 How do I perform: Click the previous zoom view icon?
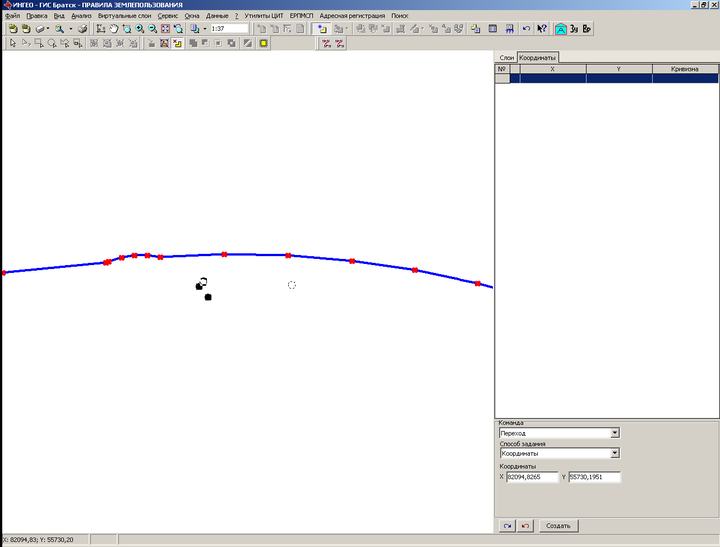tap(178, 29)
